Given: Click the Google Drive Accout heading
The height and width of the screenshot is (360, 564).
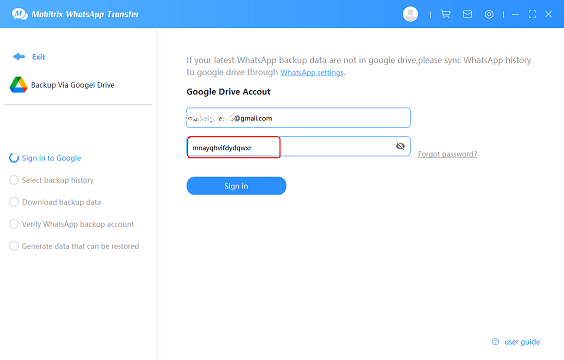Looking at the screenshot, I should pyautogui.click(x=228, y=92).
